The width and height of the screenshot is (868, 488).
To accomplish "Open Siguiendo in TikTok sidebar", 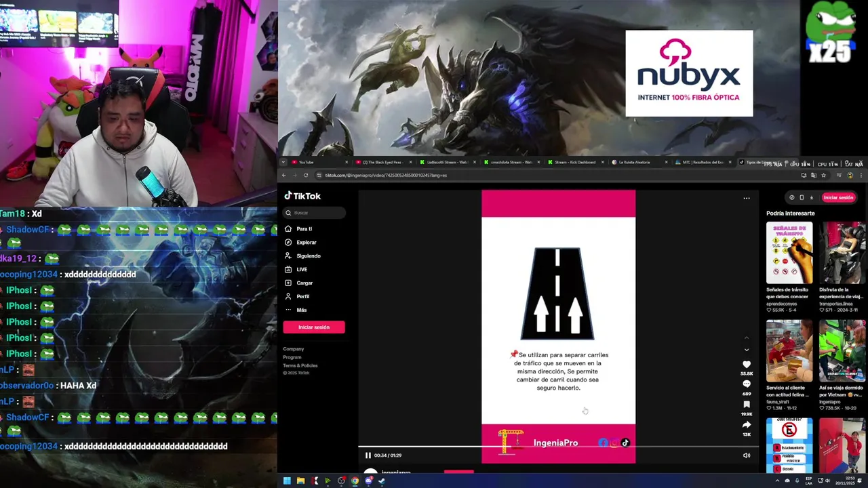I will pyautogui.click(x=302, y=256).
